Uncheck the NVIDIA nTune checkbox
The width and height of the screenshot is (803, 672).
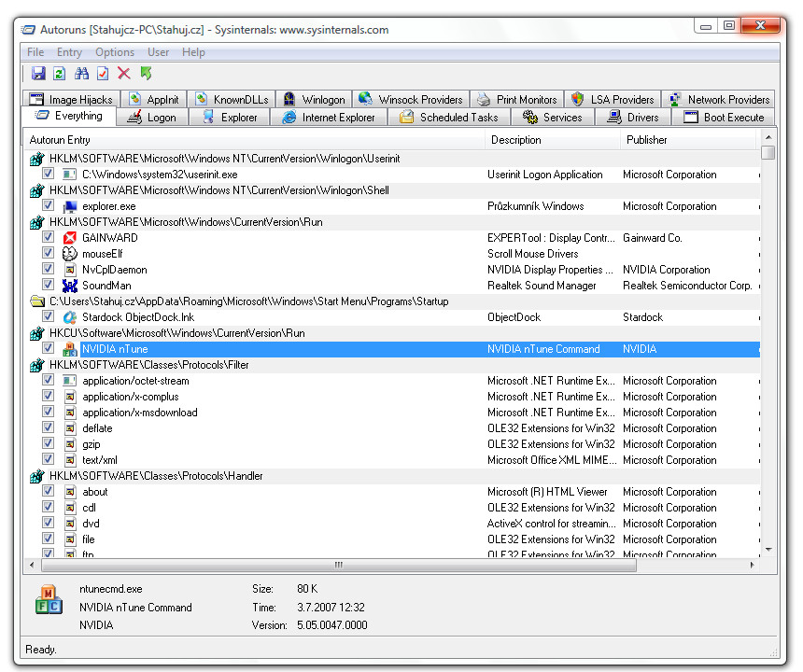click(49, 348)
